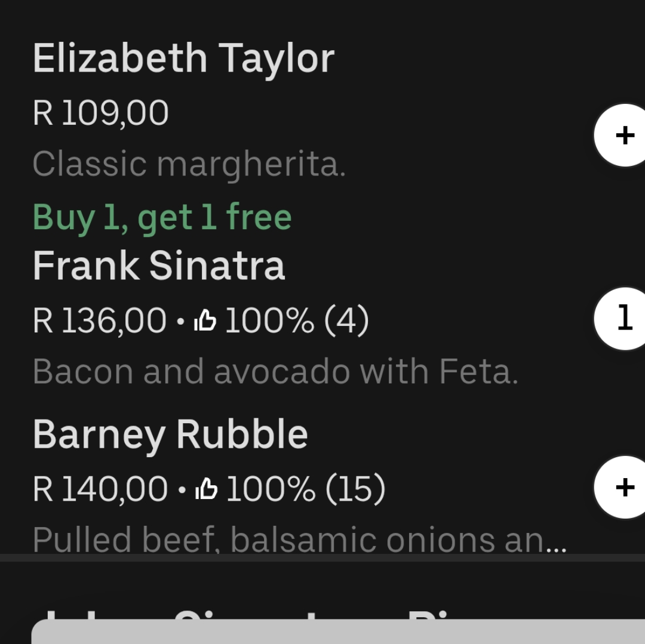The image size is (645, 644).
Task: Open Bacon and avocado with Feta description
Action: pyautogui.click(x=275, y=371)
